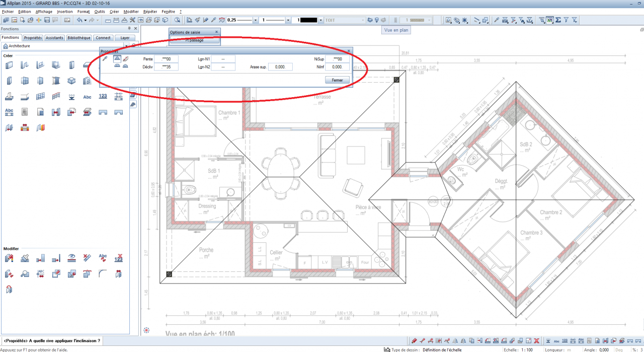This screenshot has width=644, height=352.
Task: Click the measure ruler icon in toolbar
Action: pos(108,20)
